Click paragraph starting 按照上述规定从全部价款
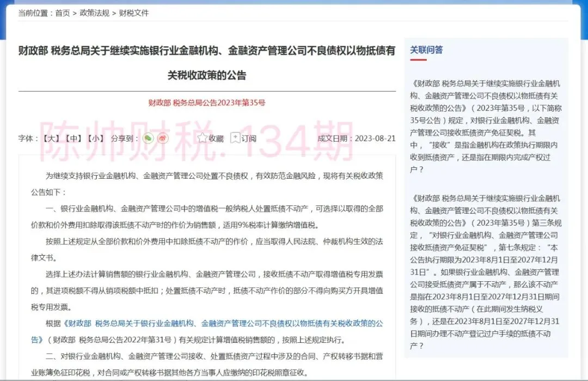 207,249
